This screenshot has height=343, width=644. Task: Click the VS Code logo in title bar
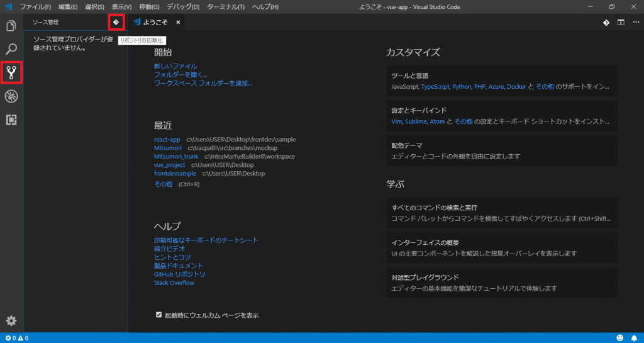[8, 6]
